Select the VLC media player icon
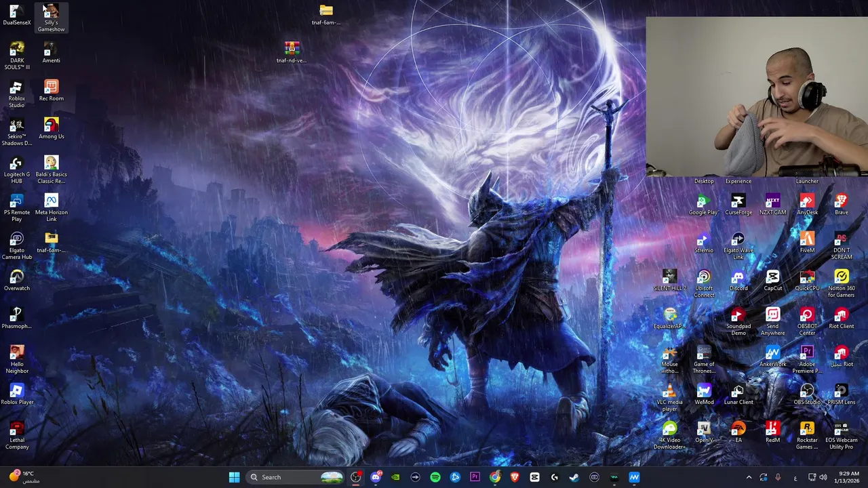 click(669, 397)
